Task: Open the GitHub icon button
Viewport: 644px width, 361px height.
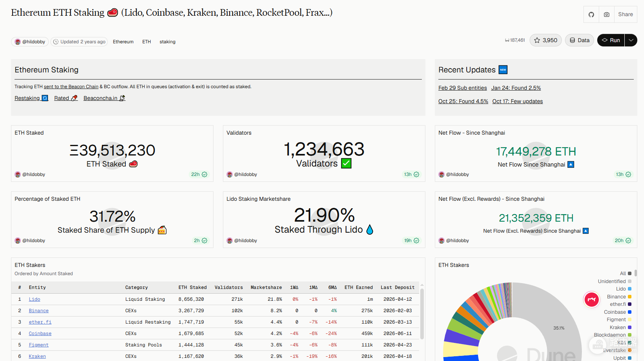Action: (x=591, y=15)
